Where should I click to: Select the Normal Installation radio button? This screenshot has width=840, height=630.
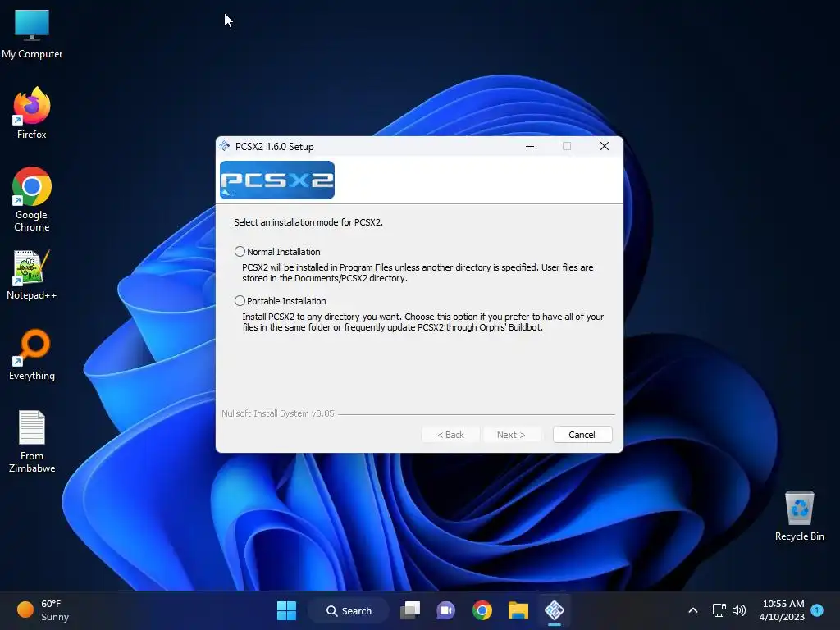(x=240, y=252)
